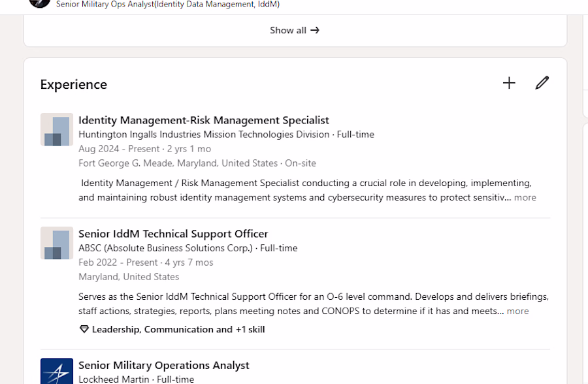Image resolution: width=588 pixels, height=384 pixels.
Task: Expand description of Identity Management role via more
Action: (525, 197)
